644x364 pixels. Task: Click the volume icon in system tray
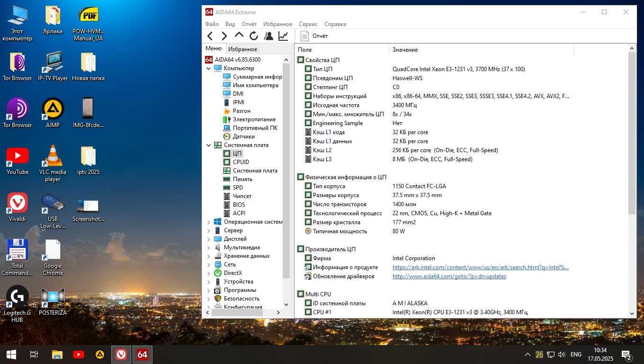[562, 355]
